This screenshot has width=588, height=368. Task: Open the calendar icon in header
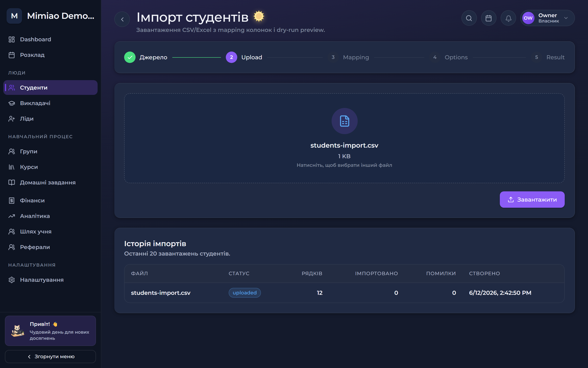click(x=489, y=18)
